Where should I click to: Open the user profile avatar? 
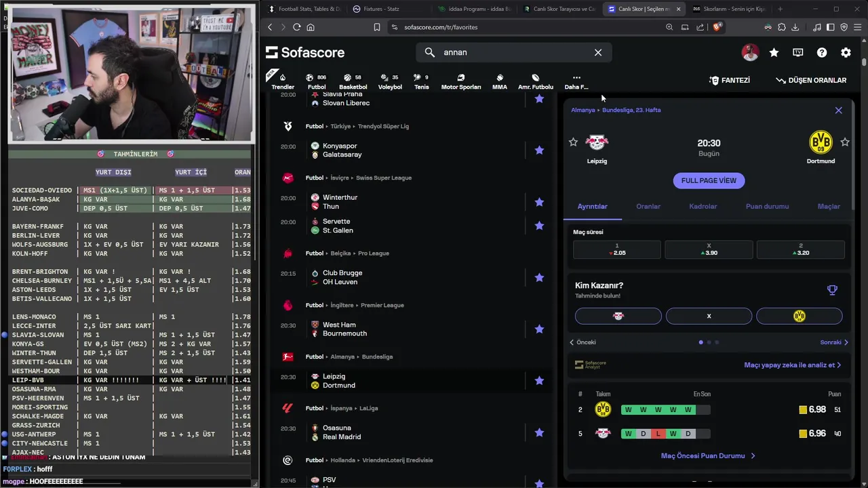point(750,52)
